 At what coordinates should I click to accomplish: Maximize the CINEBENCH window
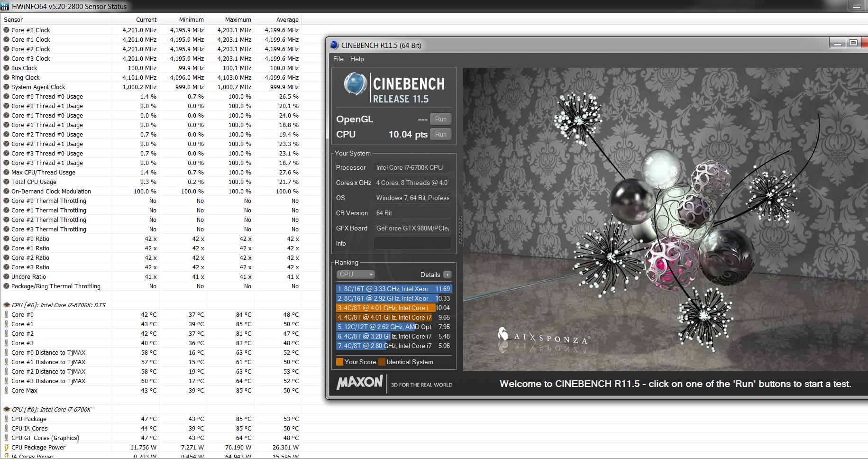pos(853,43)
